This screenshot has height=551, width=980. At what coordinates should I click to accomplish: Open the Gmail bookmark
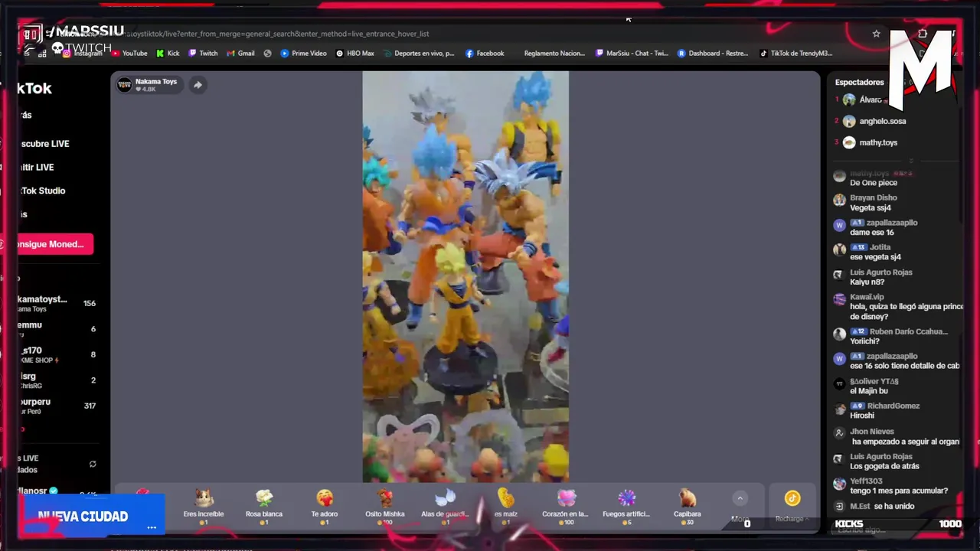click(x=240, y=54)
